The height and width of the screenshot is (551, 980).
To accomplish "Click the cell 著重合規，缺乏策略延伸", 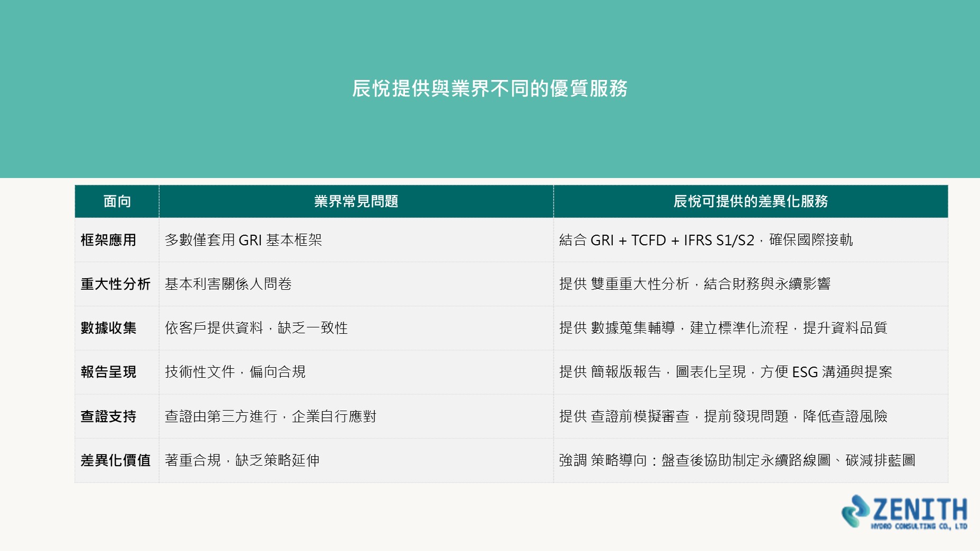I will point(356,460).
